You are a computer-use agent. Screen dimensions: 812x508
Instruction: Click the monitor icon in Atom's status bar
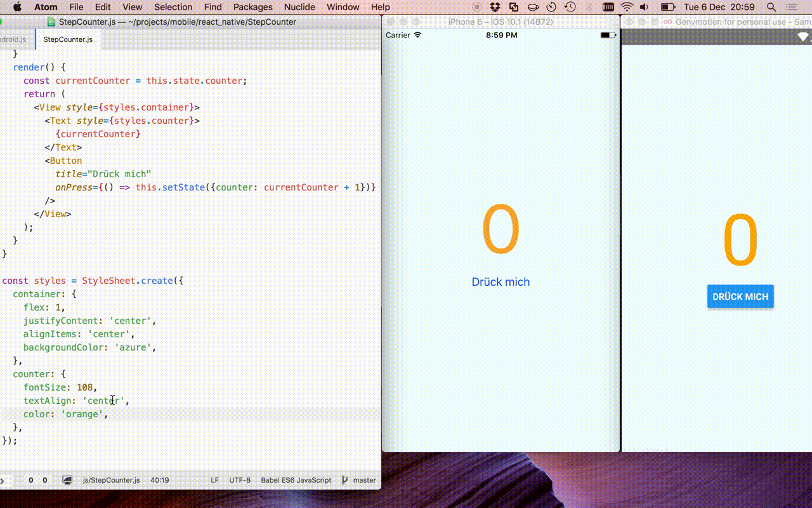click(67, 480)
